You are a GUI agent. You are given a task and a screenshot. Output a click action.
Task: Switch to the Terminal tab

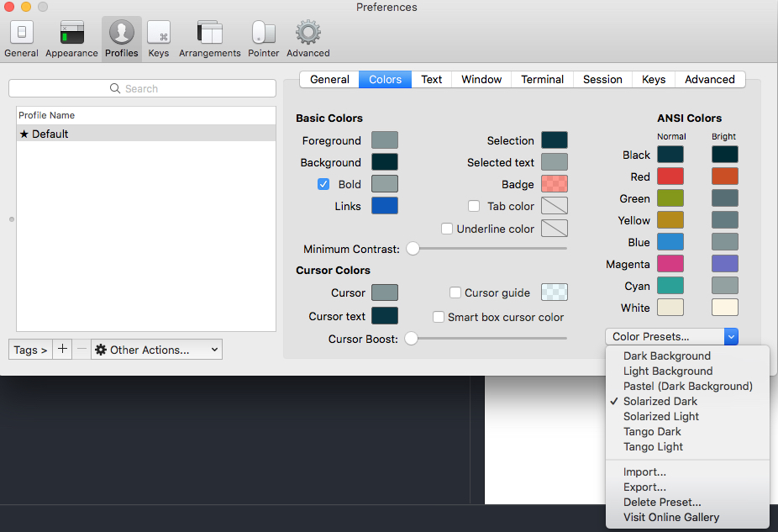541,79
